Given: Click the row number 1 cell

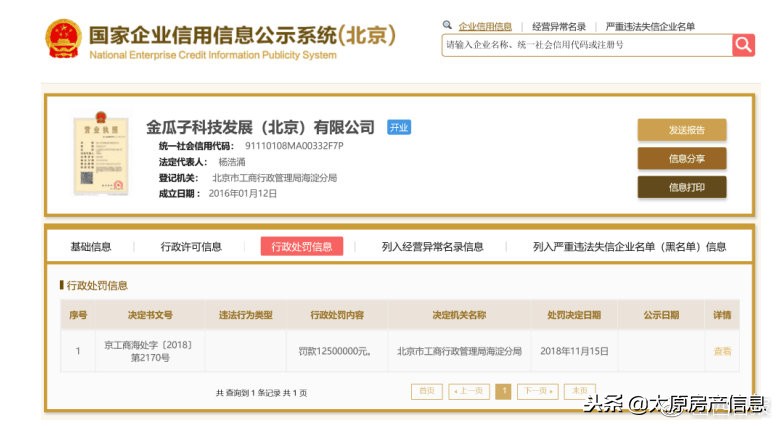Looking at the screenshot, I should (78, 351).
